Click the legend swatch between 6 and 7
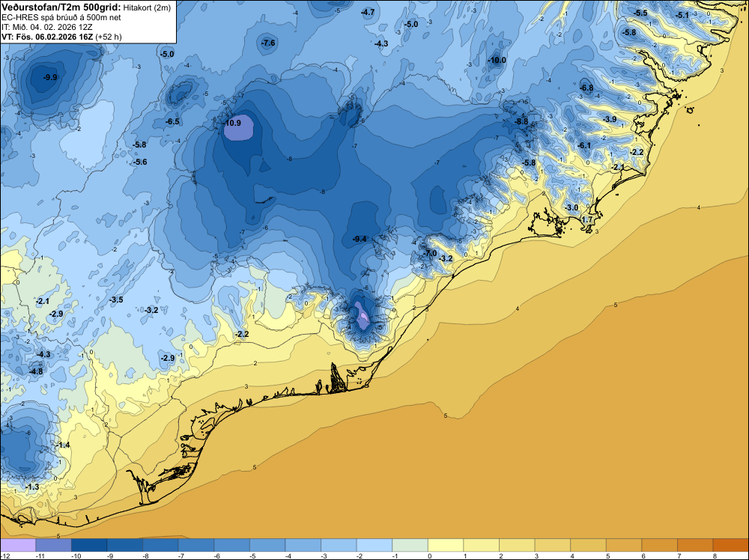 [660, 545]
